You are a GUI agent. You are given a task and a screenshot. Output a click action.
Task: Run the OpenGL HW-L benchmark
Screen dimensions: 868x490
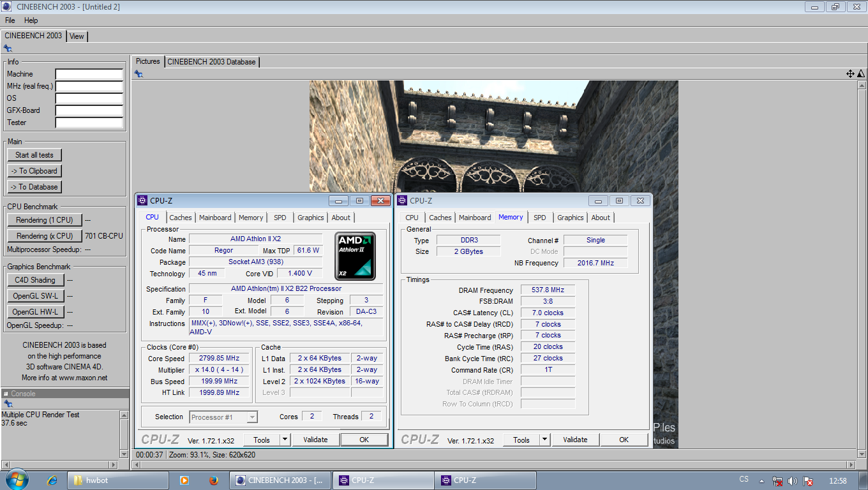(35, 312)
